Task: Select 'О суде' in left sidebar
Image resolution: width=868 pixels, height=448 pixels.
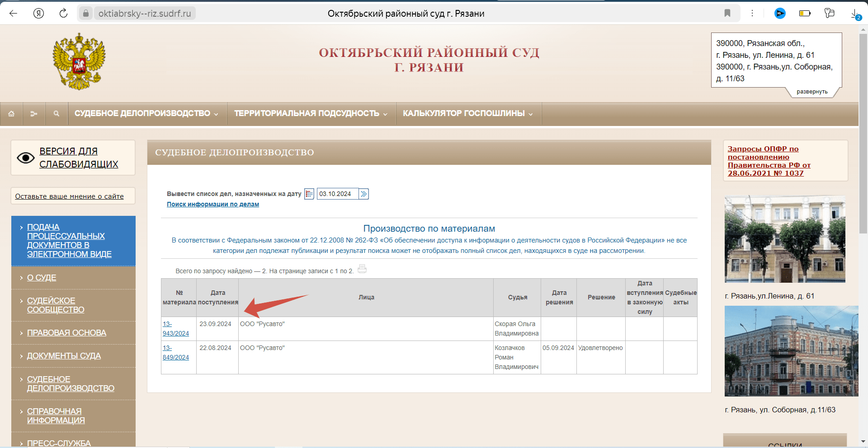Action: (42, 278)
